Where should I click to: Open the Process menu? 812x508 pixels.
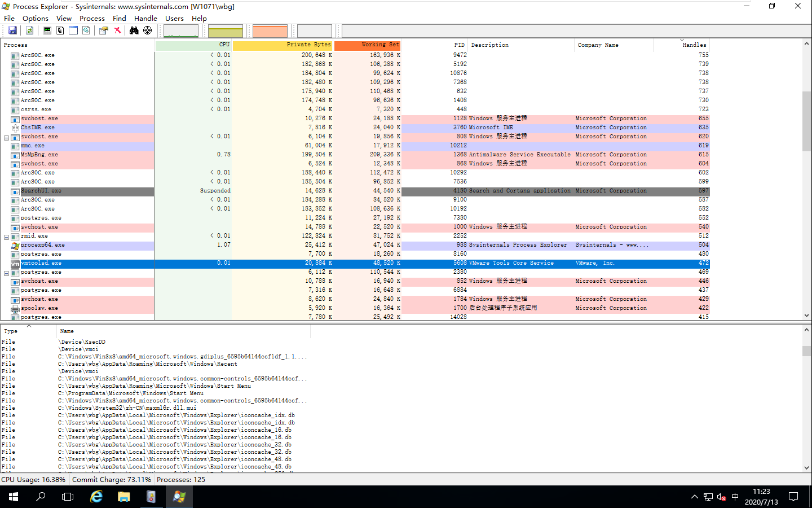(x=92, y=18)
